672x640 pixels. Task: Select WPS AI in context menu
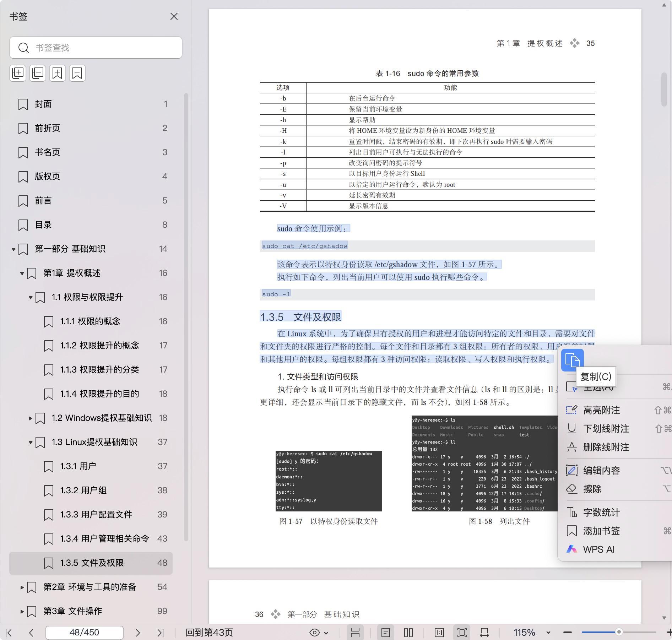click(598, 549)
